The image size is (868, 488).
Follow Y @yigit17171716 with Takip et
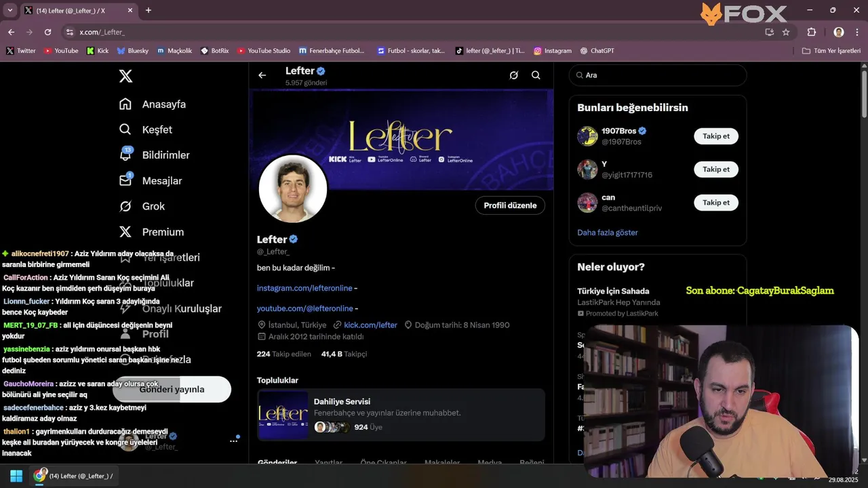pyautogui.click(x=715, y=169)
